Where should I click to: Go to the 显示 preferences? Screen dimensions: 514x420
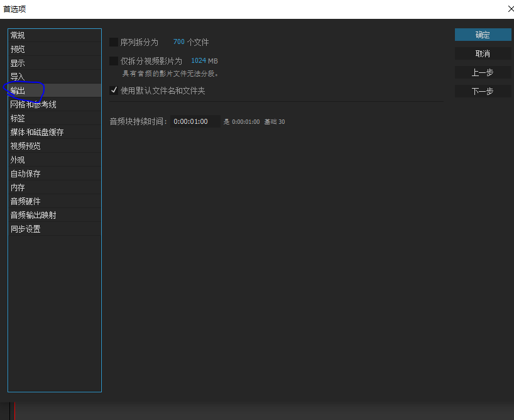pos(55,63)
